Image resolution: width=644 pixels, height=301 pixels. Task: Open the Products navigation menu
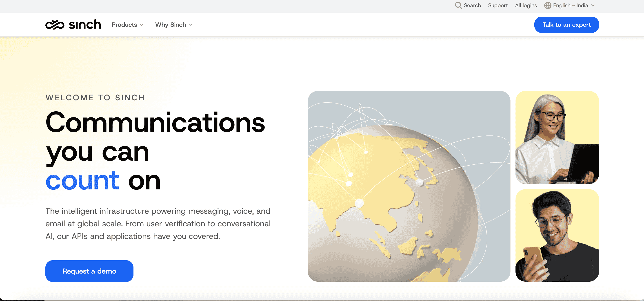pyautogui.click(x=127, y=25)
